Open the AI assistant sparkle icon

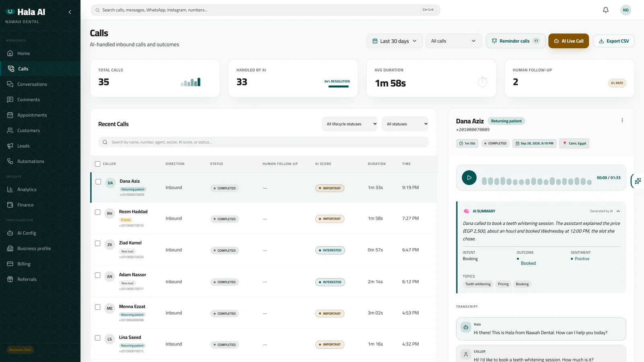[x=638, y=181]
